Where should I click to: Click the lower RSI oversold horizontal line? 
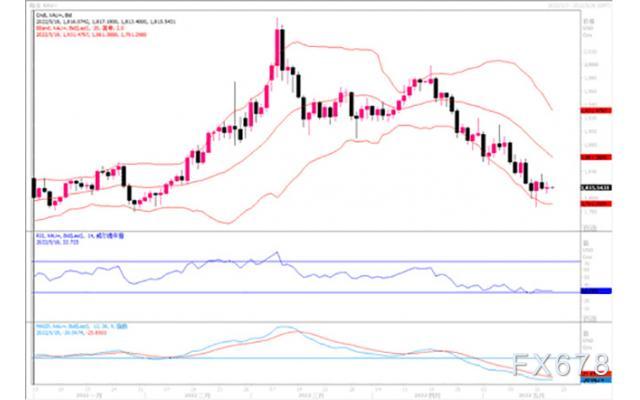click(306, 292)
